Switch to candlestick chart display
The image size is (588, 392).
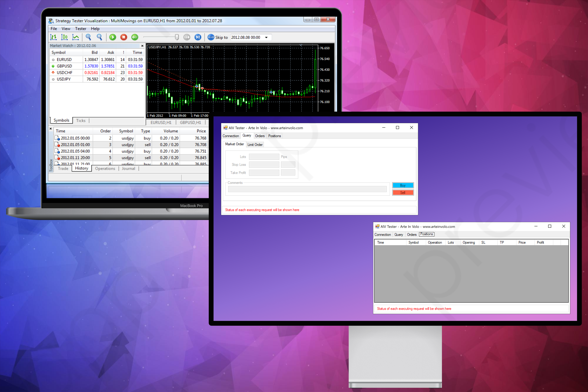coord(64,37)
